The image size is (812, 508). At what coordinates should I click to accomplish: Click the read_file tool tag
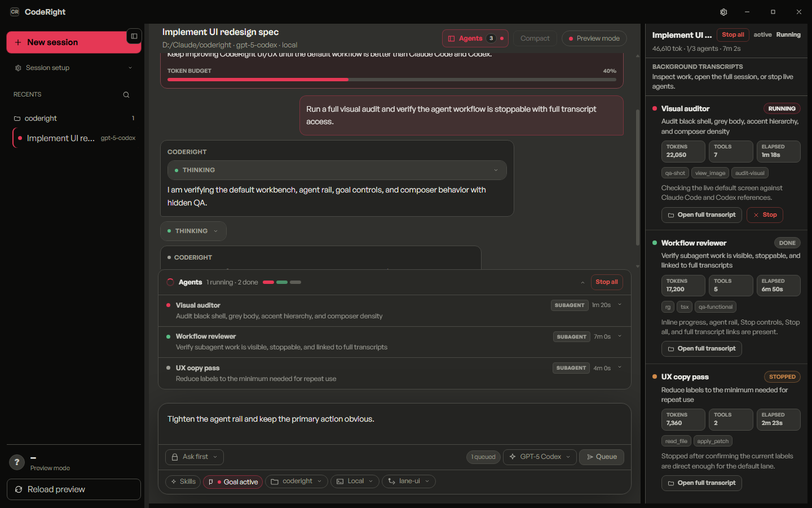[676, 441]
